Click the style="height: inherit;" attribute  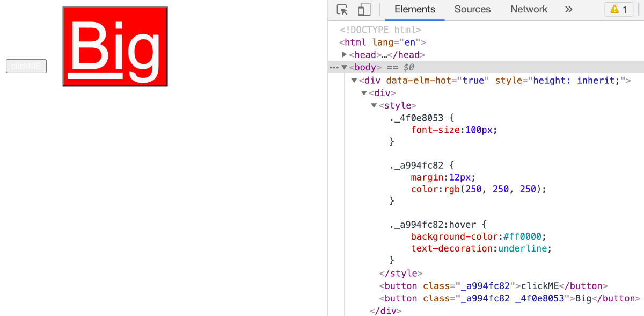(561, 81)
